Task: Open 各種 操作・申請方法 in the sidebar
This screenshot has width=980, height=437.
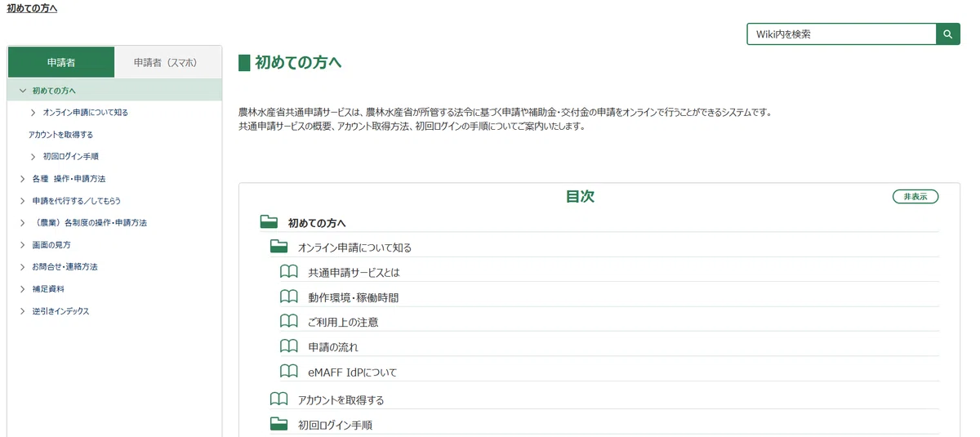Action: [x=69, y=178]
